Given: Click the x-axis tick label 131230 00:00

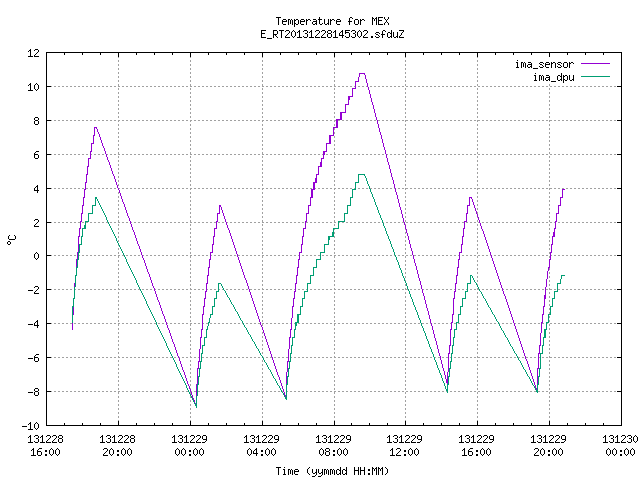Looking at the screenshot, I should coord(620,446).
